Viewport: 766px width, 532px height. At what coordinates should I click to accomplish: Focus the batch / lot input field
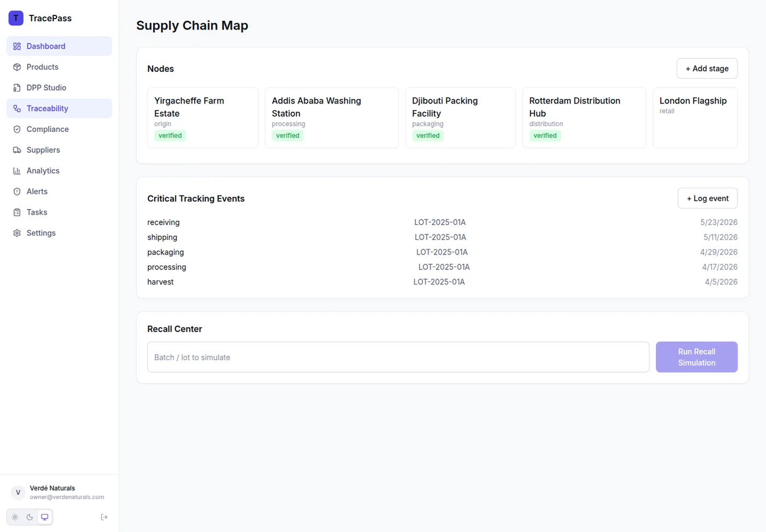[398, 357]
